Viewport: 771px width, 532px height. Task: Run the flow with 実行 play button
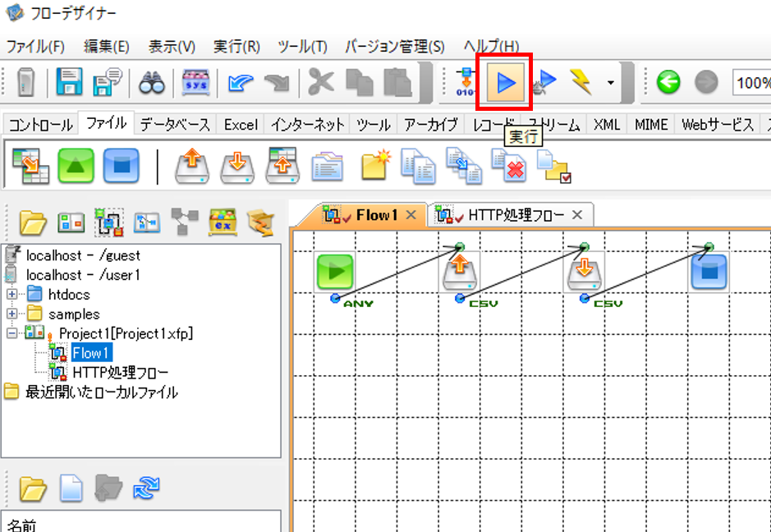(505, 83)
